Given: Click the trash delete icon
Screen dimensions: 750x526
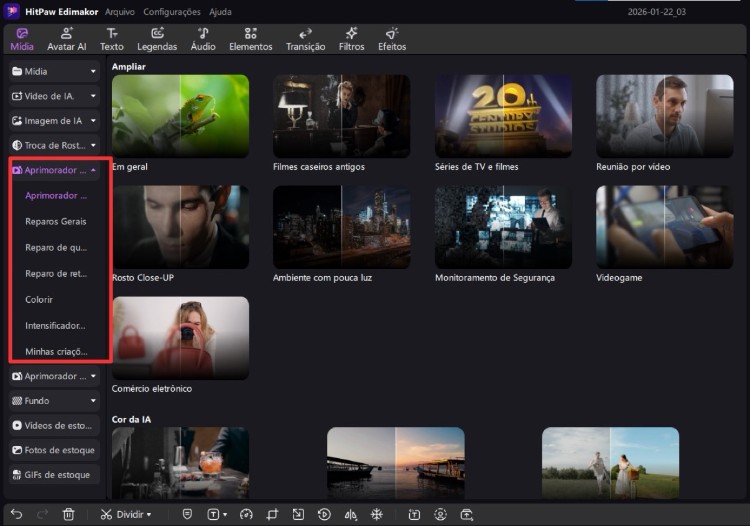Looking at the screenshot, I should point(68,514).
